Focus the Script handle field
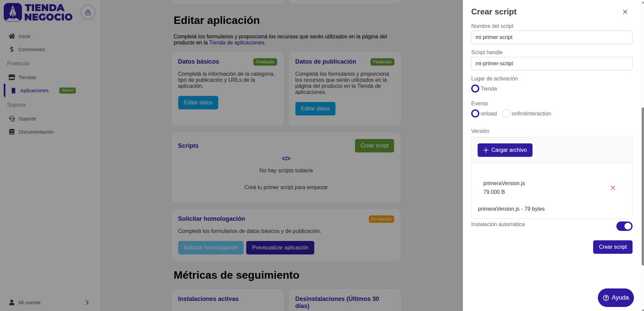 (x=552, y=64)
